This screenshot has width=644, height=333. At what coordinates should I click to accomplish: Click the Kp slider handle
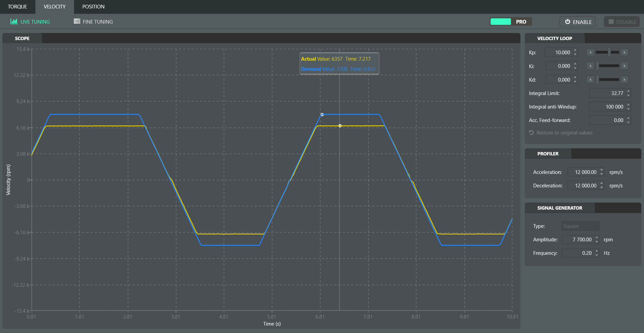tap(609, 52)
